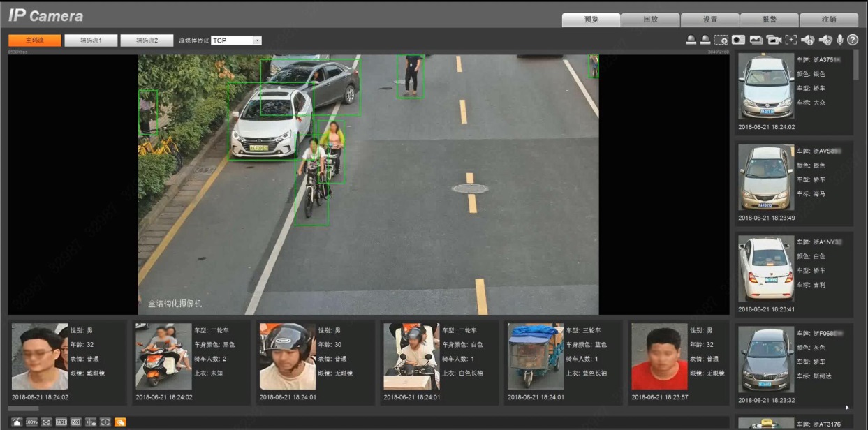Image resolution: width=868 pixels, height=430 pixels.
Task: Toggle rule information display eye icon
Action: tap(90, 422)
